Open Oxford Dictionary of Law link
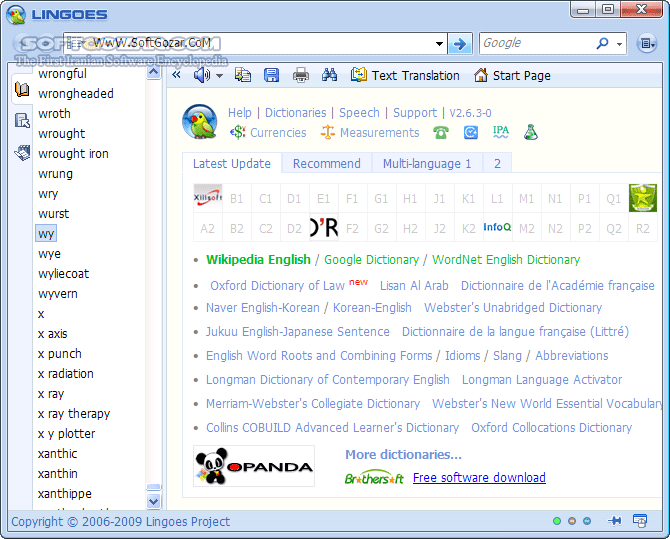The width and height of the screenshot is (670, 539). [x=277, y=286]
